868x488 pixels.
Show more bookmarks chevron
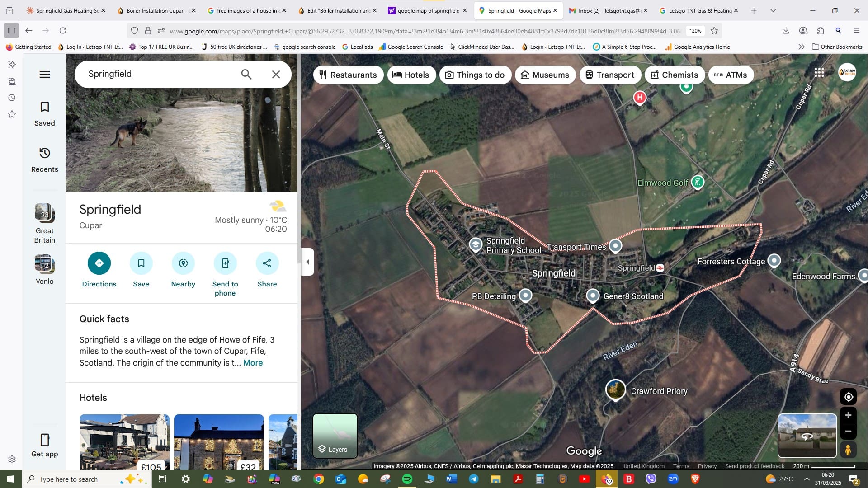[x=802, y=47]
